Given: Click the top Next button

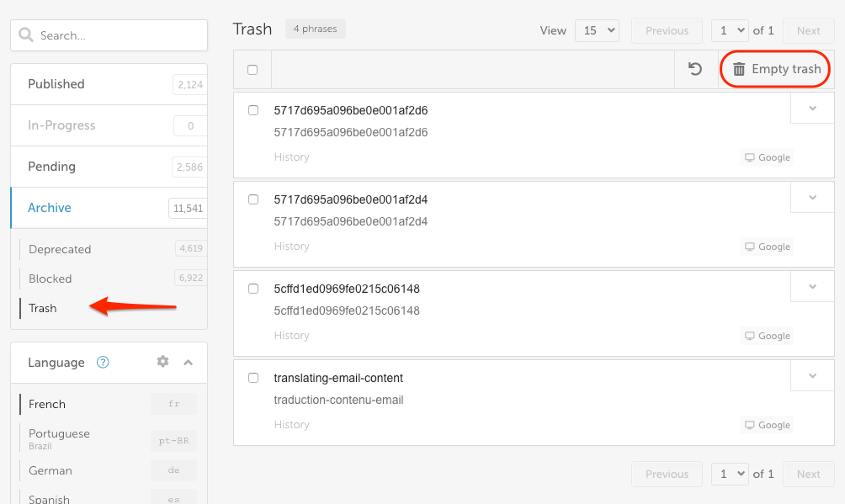Looking at the screenshot, I should pos(808,31).
